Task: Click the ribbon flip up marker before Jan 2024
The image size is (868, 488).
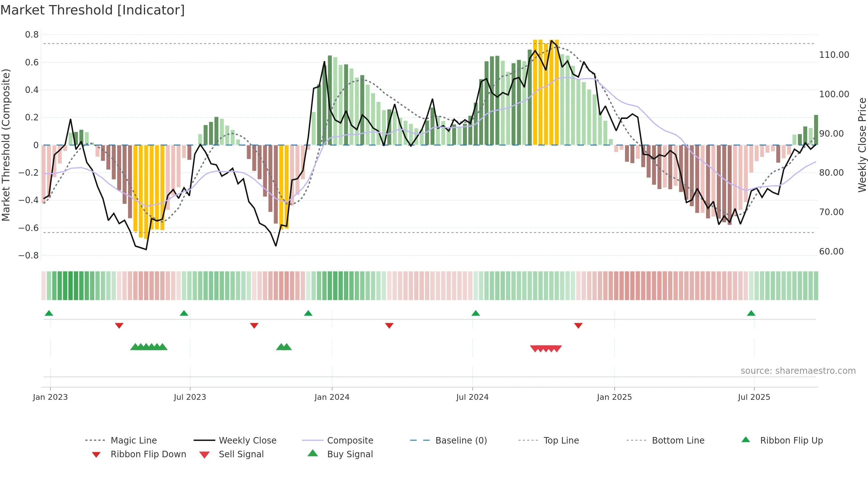Action: pos(308,313)
